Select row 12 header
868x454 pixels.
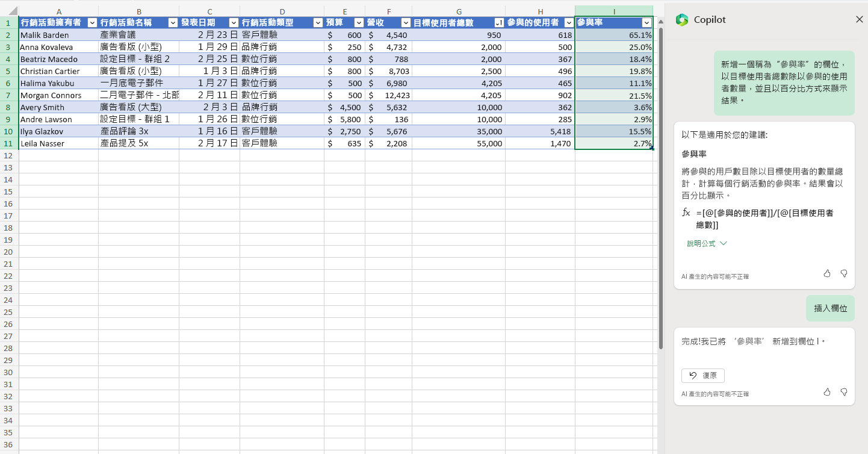[9, 155]
